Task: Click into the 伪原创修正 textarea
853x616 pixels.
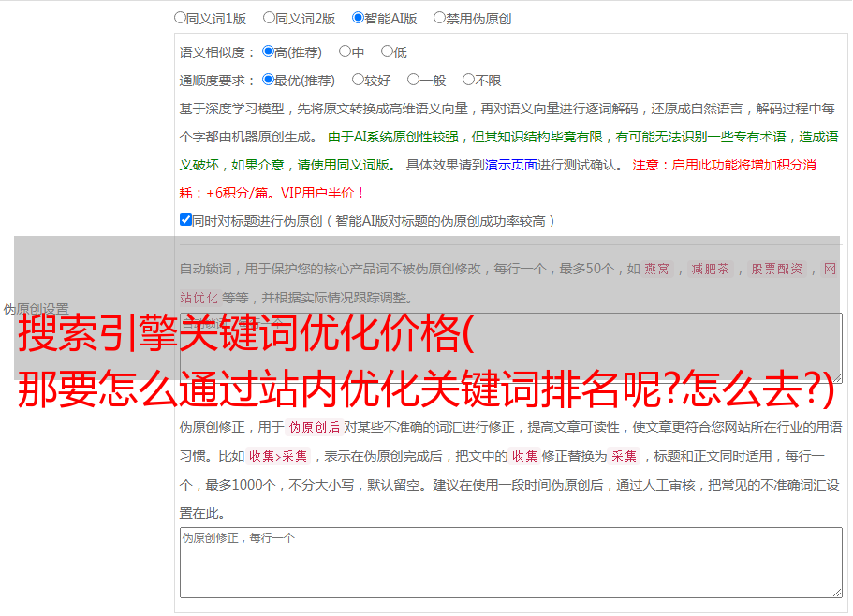Action: (x=511, y=563)
